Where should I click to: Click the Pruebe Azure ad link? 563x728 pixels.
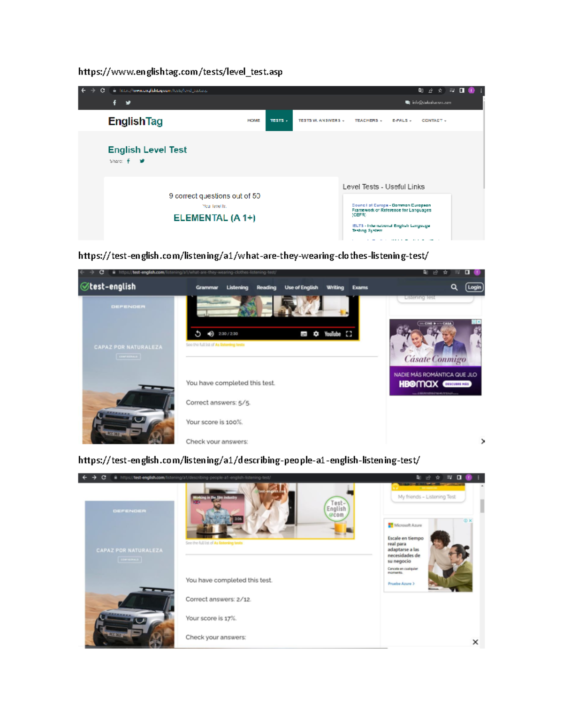[x=401, y=584]
